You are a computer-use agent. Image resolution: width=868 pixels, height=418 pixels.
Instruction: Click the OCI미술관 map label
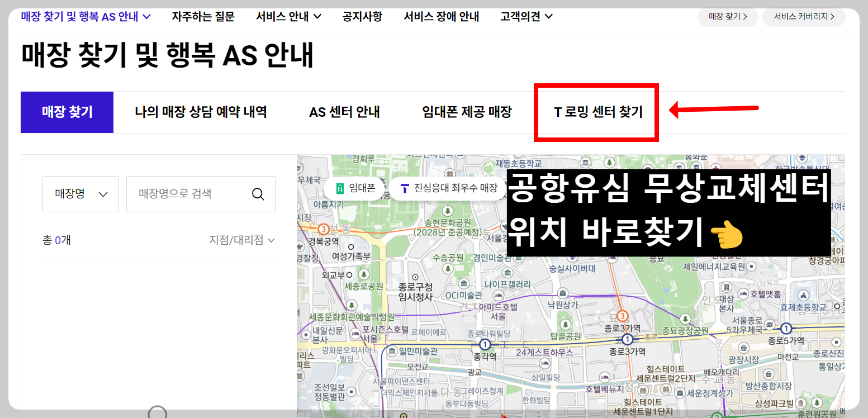tap(463, 295)
